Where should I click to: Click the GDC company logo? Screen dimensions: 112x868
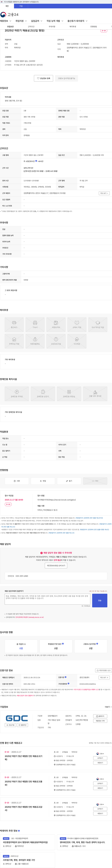(17, 718)
